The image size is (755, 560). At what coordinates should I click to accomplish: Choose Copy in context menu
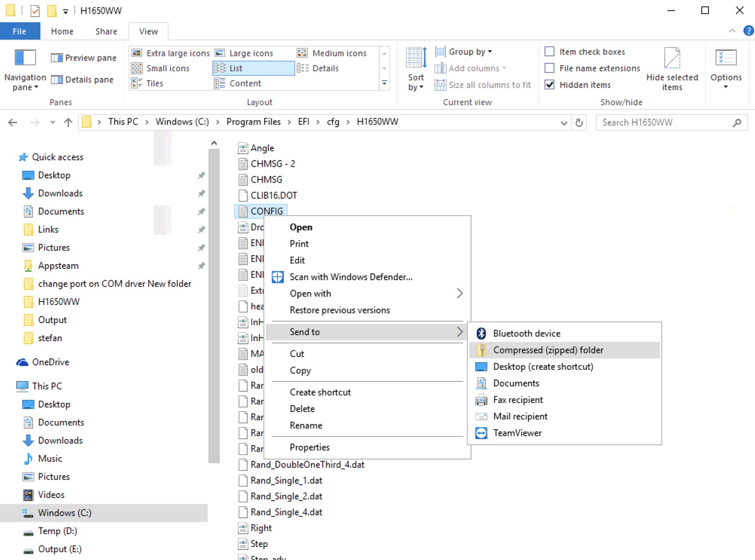point(367,371)
